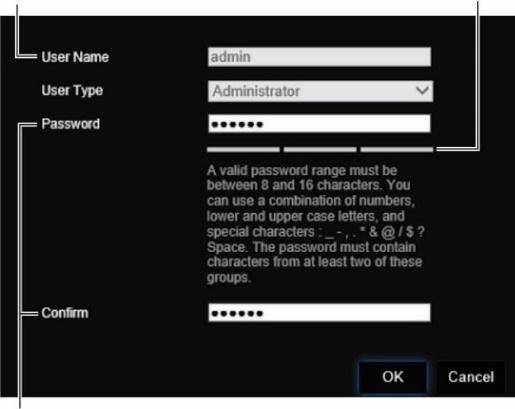Viewport: 515px width, 409px height.
Task: Click the User Name label
Action: click(75, 57)
